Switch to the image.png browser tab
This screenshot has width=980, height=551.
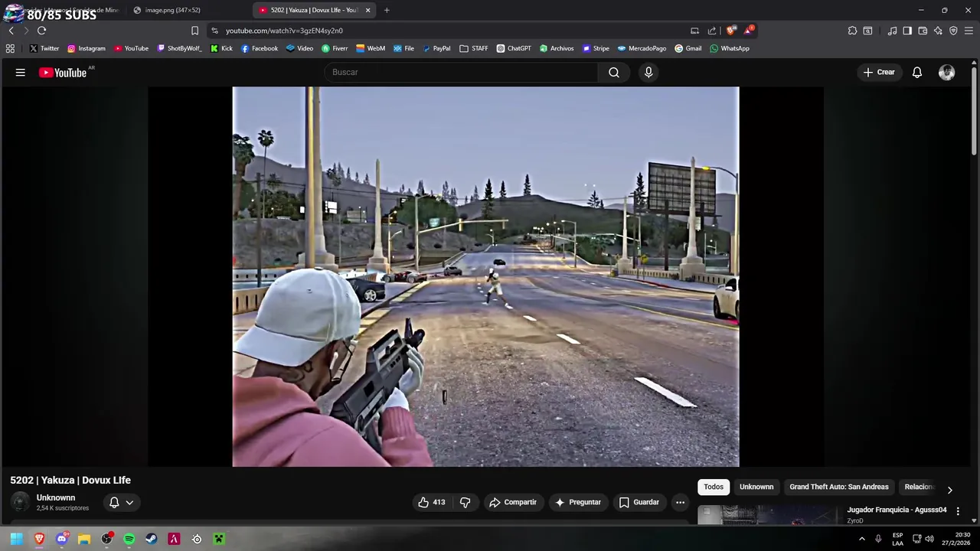172,10
